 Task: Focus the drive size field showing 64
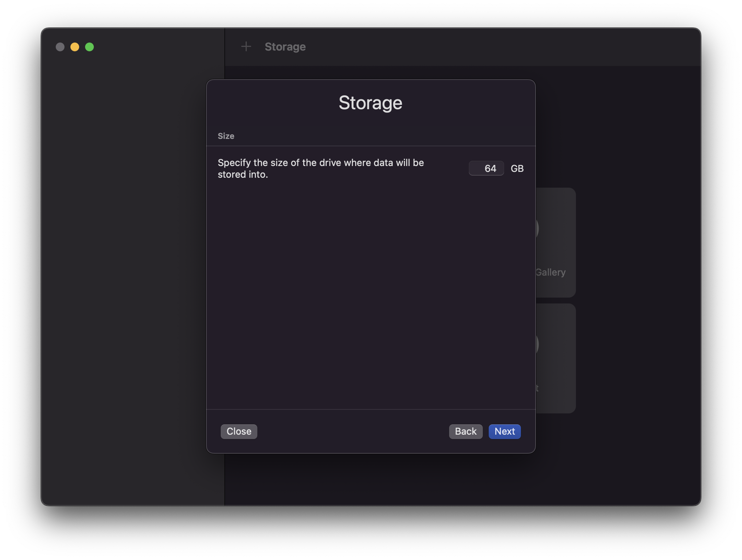point(486,169)
